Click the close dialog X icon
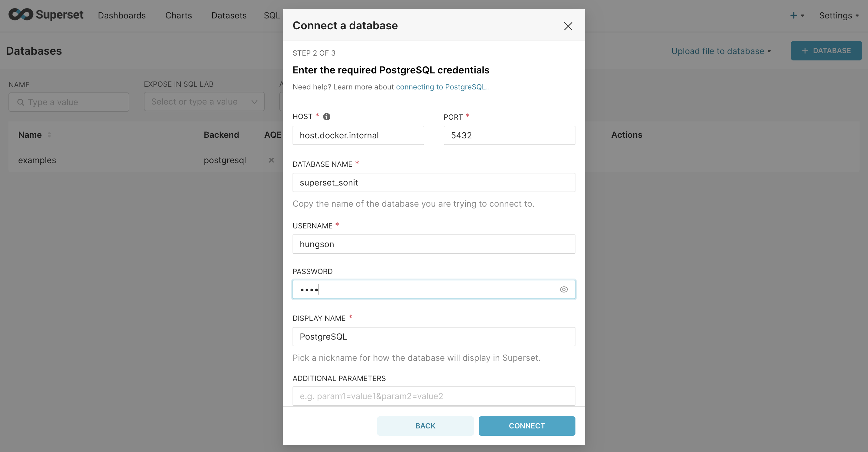 (568, 25)
